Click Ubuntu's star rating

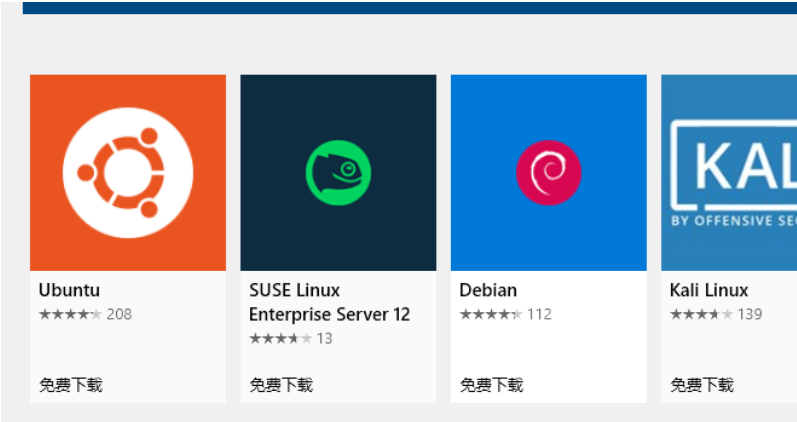pos(70,314)
